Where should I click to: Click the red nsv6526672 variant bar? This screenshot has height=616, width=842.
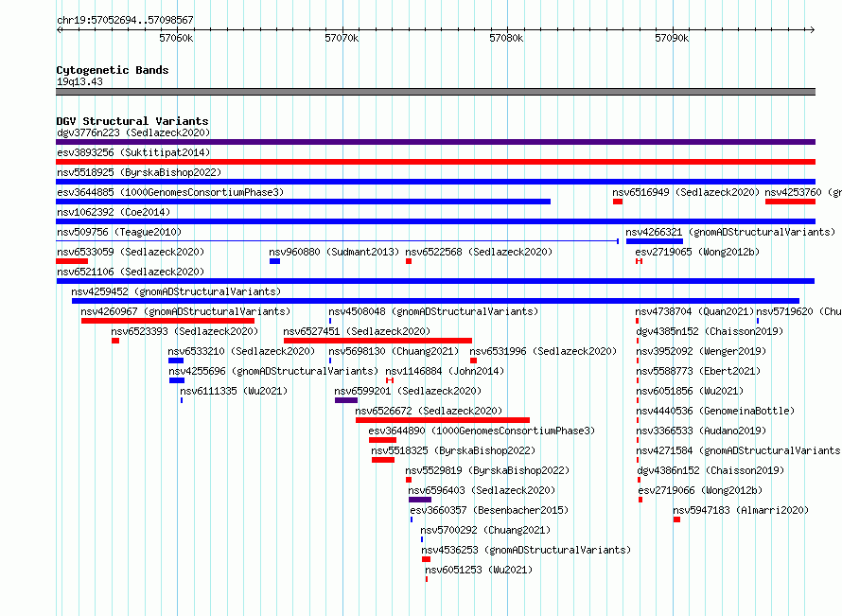(443, 420)
